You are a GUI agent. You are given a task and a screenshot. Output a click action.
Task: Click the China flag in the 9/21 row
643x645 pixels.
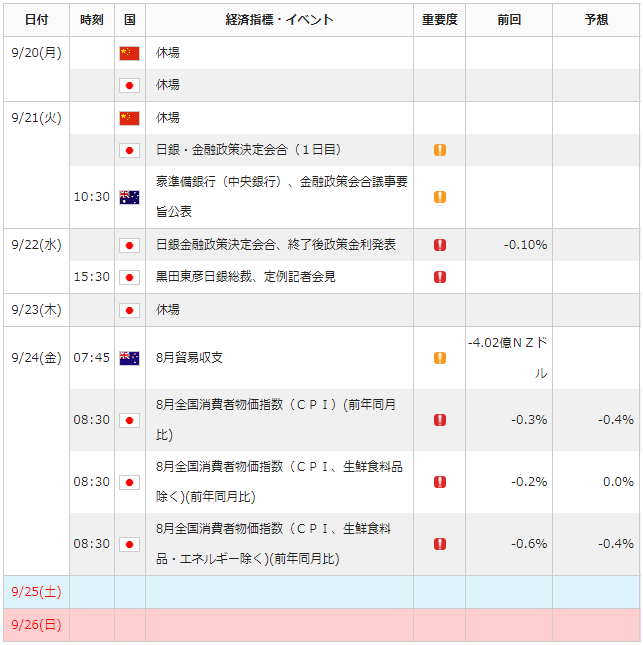pos(129,118)
